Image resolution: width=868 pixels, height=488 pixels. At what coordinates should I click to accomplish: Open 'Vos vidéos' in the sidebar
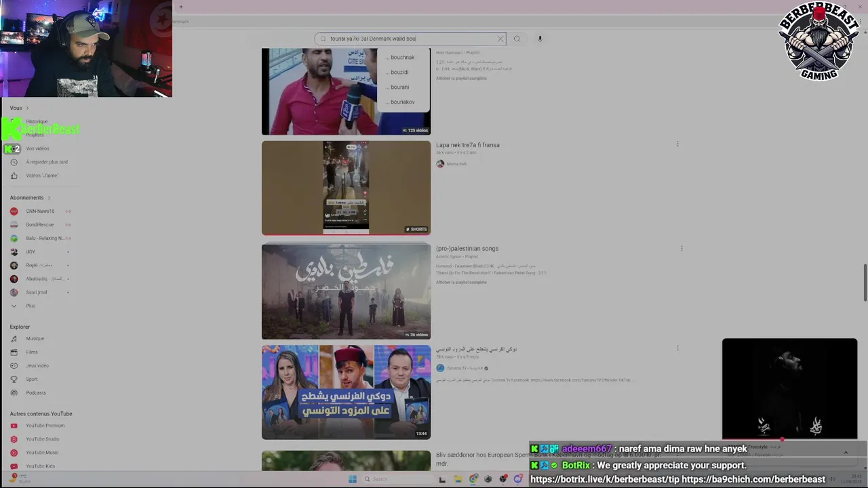click(x=37, y=148)
